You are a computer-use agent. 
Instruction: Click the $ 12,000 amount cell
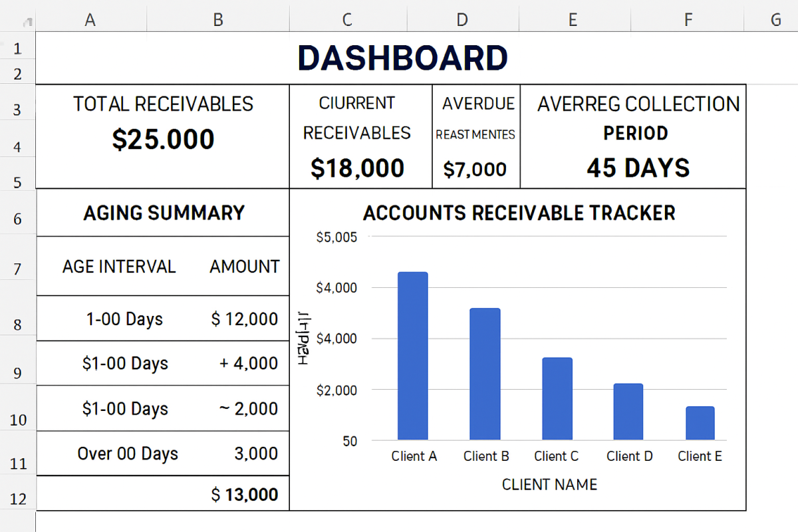tap(244, 319)
